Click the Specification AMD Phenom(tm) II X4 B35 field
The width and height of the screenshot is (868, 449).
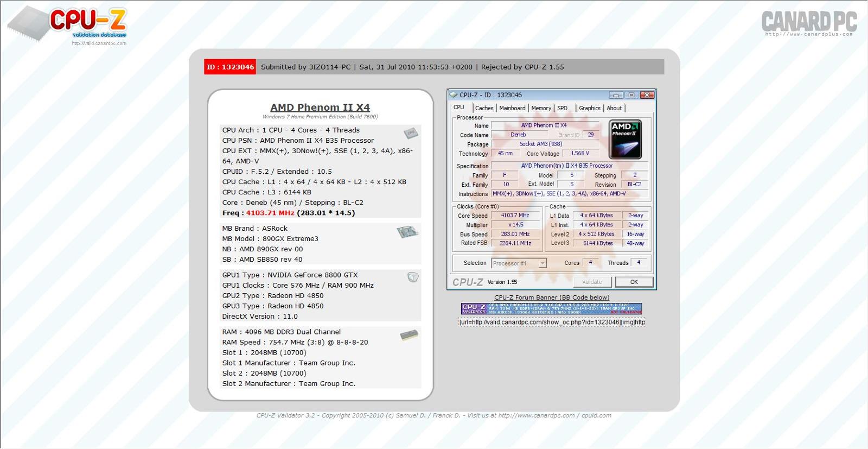click(570, 166)
